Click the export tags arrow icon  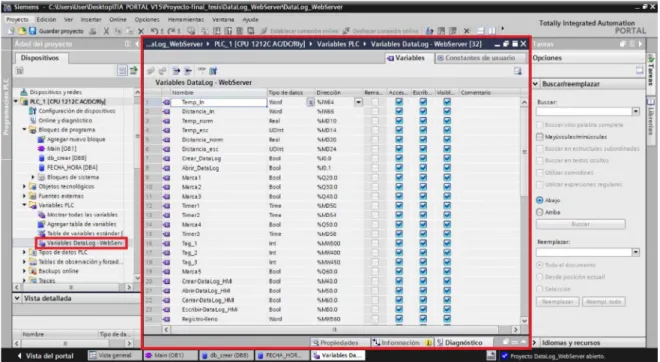click(x=176, y=71)
